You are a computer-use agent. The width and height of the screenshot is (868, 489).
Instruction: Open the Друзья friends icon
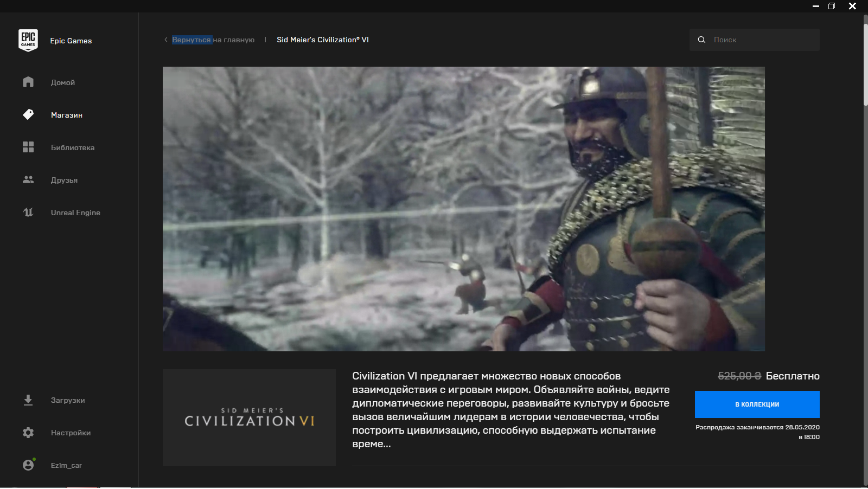pyautogui.click(x=28, y=179)
